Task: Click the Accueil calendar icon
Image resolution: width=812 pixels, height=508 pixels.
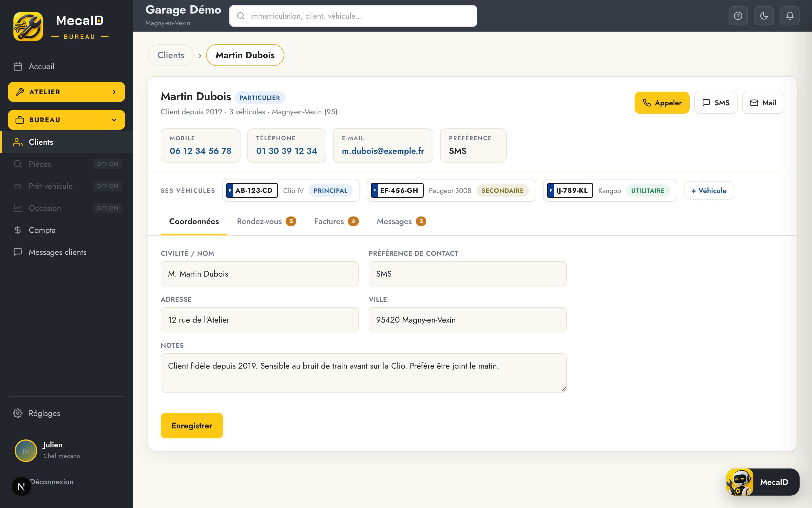Action: click(x=18, y=67)
